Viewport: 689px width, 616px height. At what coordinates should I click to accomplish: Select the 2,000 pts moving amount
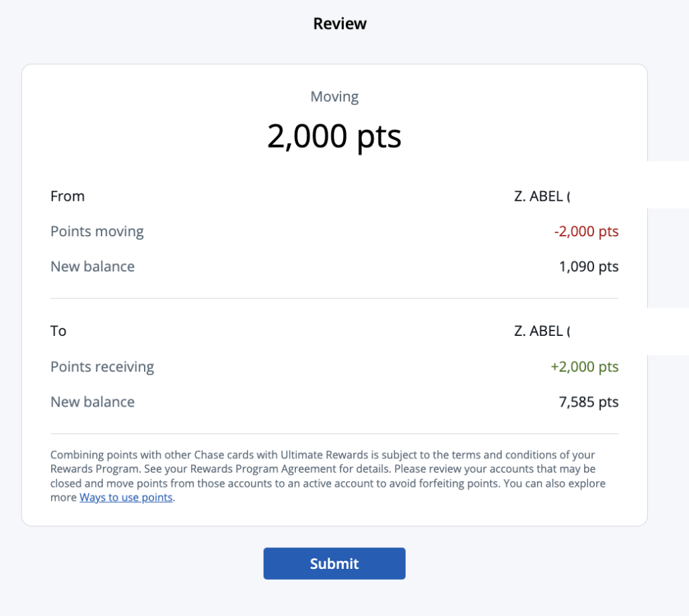pyautogui.click(x=334, y=136)
